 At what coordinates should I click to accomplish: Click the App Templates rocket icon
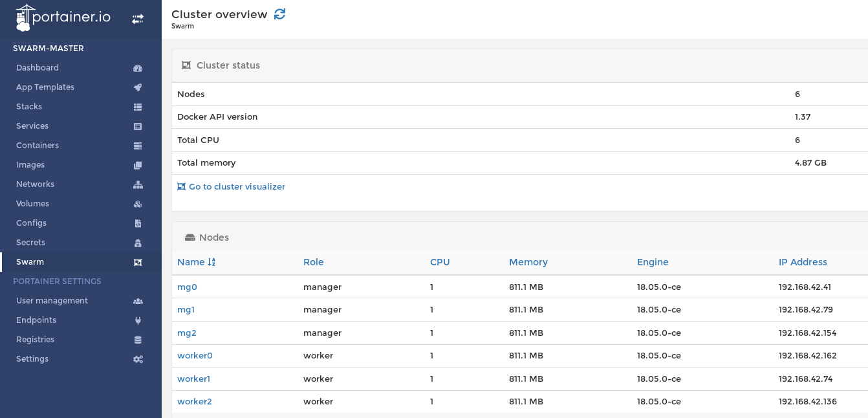pos(138,87)
